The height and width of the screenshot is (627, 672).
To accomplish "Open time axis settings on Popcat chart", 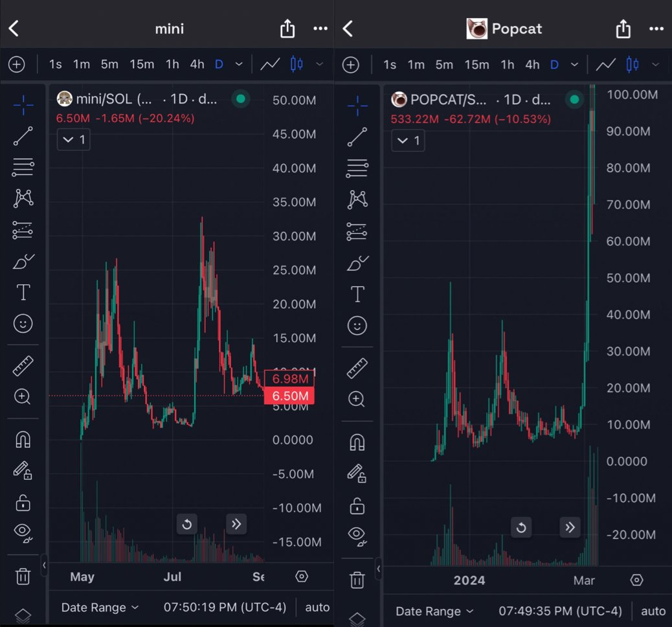I will pyautogui.click(x=636, y=580).
